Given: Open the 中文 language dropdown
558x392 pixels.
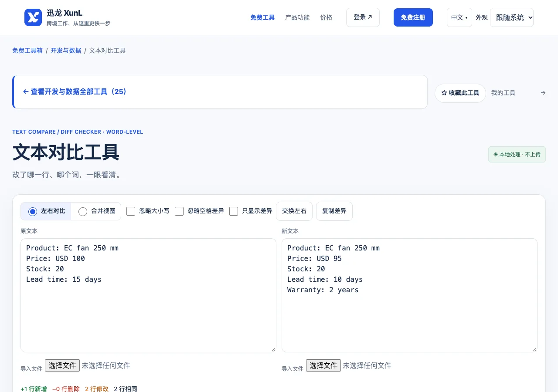Looking at the screenshot, I should click(459, 17).
